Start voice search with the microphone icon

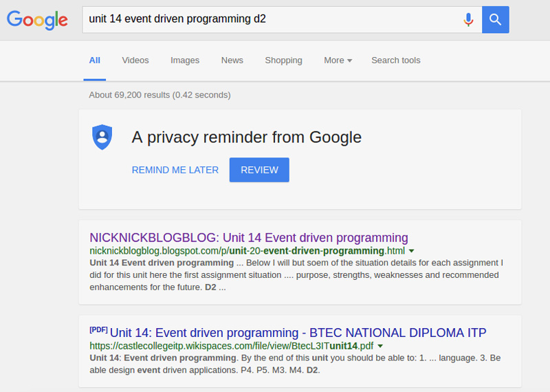[x=468, y=20]
